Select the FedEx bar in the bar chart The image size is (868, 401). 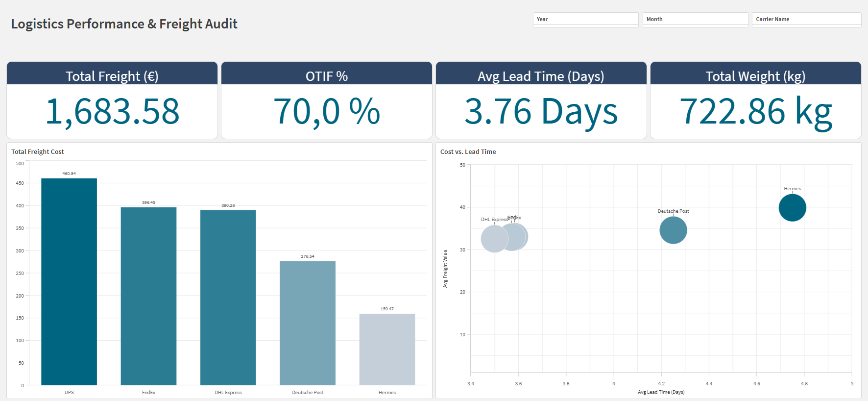[x=148, y=296]
